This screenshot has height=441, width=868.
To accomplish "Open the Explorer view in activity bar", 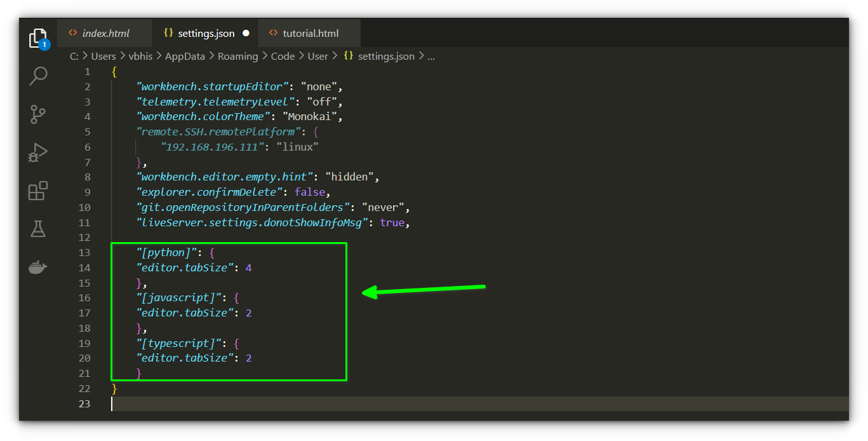I will [x=38, y=38].
